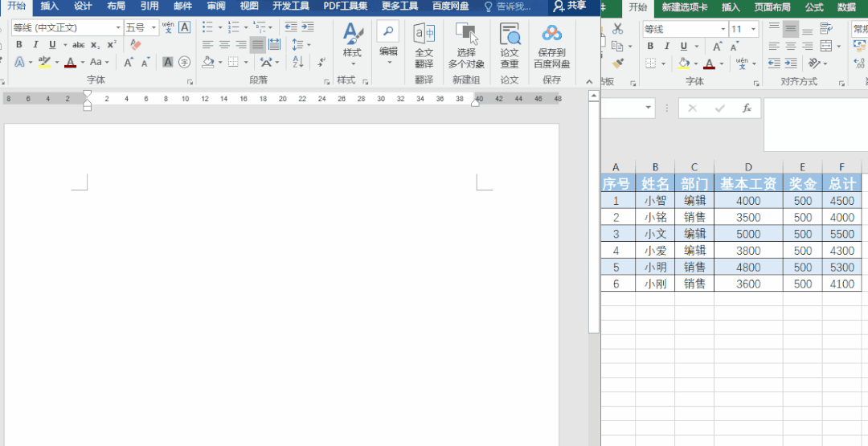868x446 pixels.
Task: Toggle superscript in Word
Action: [x=112, y=45]
